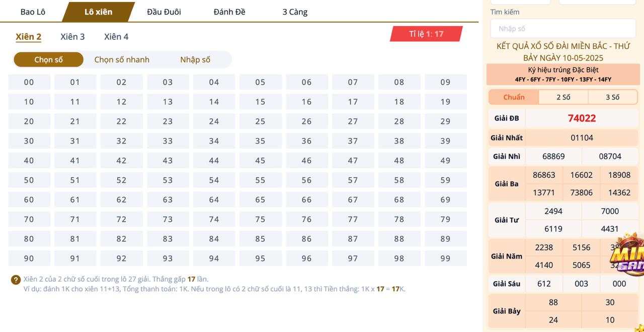Switch to Nhập số entry mode

tap(195, 59)
